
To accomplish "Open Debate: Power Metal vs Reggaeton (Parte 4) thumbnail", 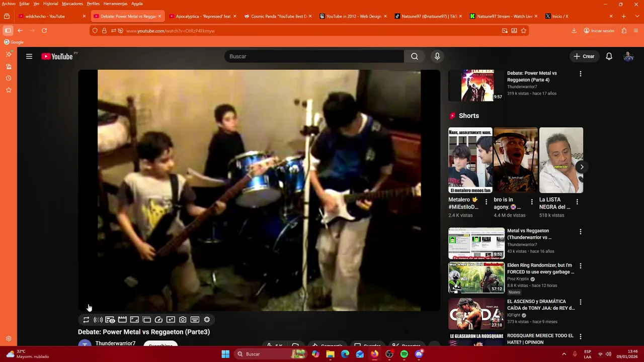I will pos(476,85).
